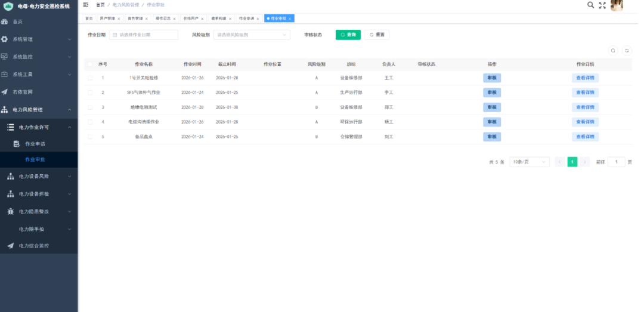Click the 电力综合监控 paper-plane icon
This screenshot has height=312, width=644.
coord(11,246)
